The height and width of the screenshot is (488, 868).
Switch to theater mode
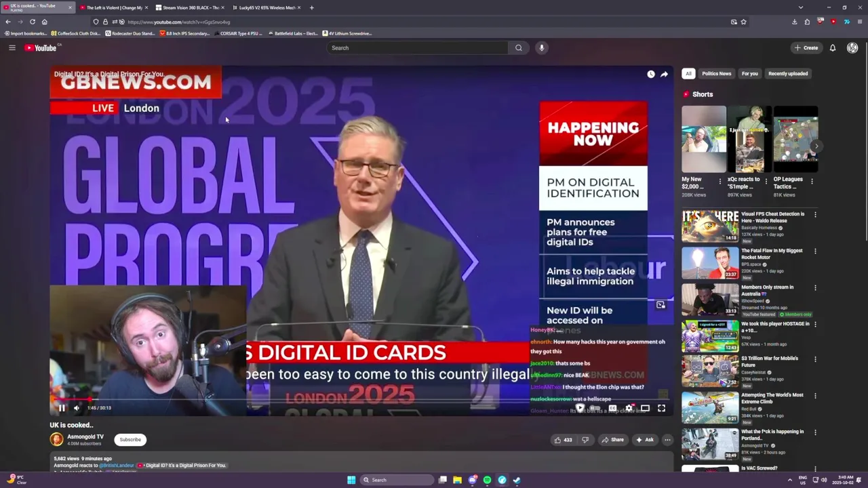[645, 408]
